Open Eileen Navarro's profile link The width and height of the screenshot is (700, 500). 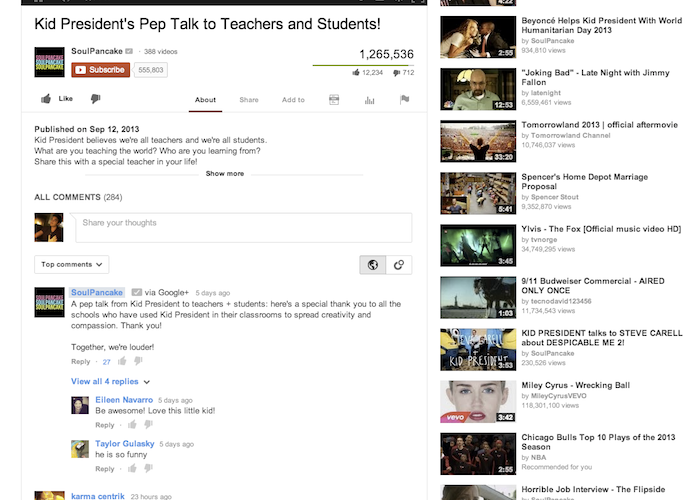tap(126, 399)
